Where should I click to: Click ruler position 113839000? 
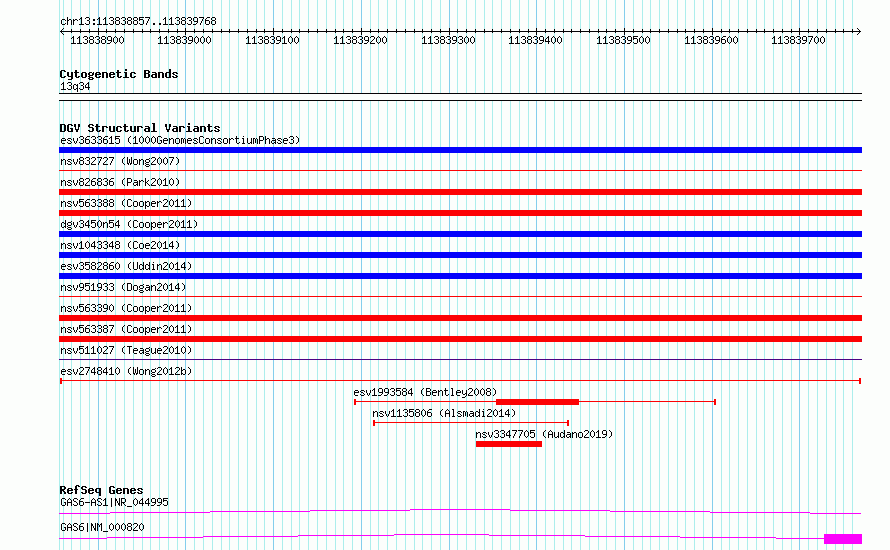[x=184, y=40]
